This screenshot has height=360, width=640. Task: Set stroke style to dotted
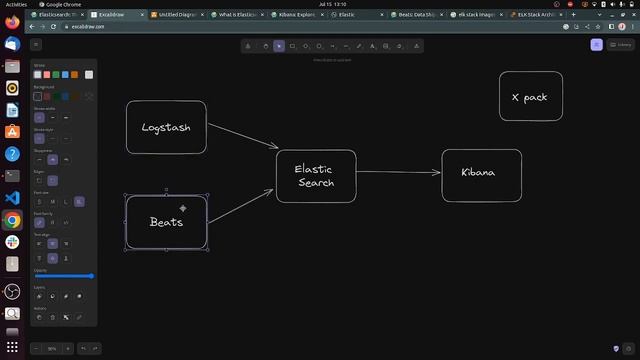[x=66, y=139]
